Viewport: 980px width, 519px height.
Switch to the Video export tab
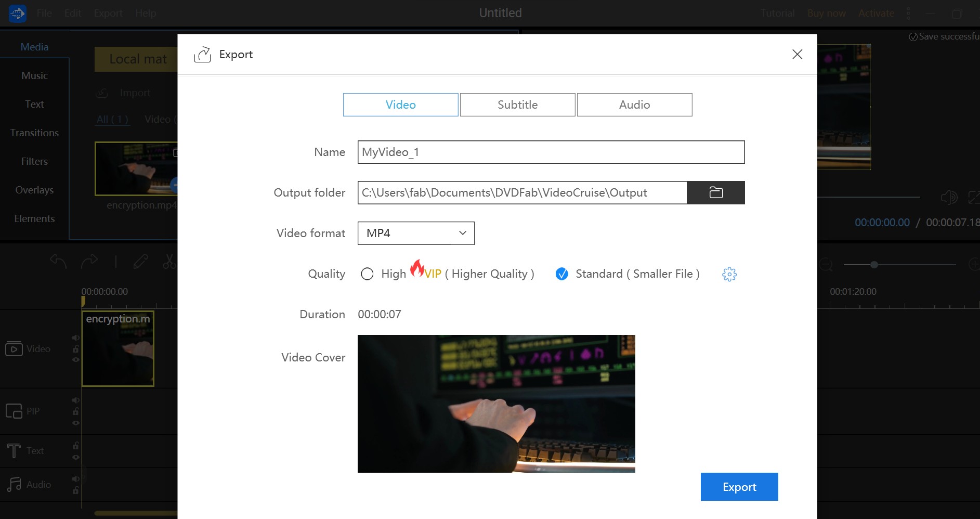pos(401,105)
